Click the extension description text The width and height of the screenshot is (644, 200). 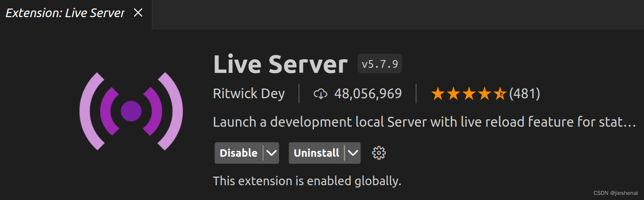424,122
